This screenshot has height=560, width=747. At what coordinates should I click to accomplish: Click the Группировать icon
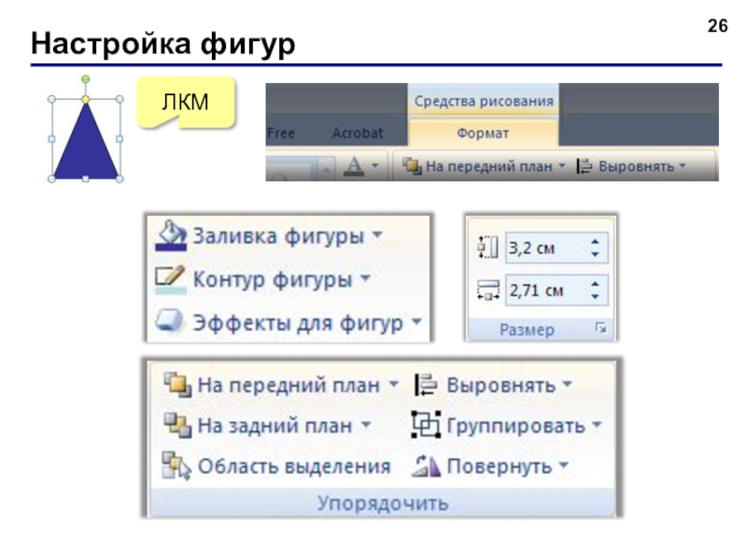point(426,425)
